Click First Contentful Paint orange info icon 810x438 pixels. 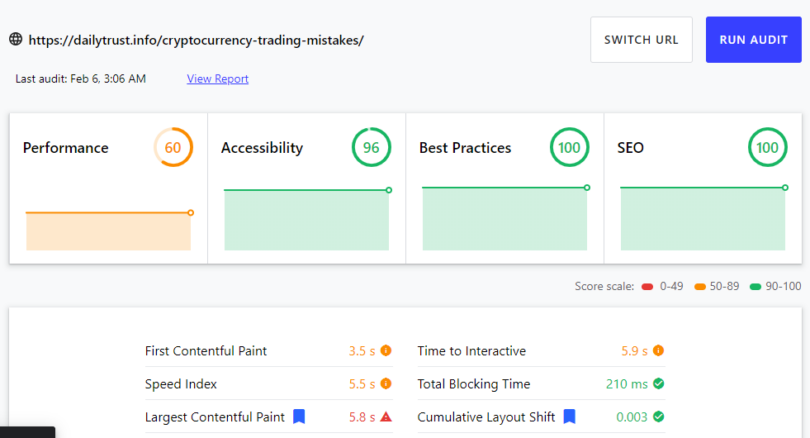(386, 351)
